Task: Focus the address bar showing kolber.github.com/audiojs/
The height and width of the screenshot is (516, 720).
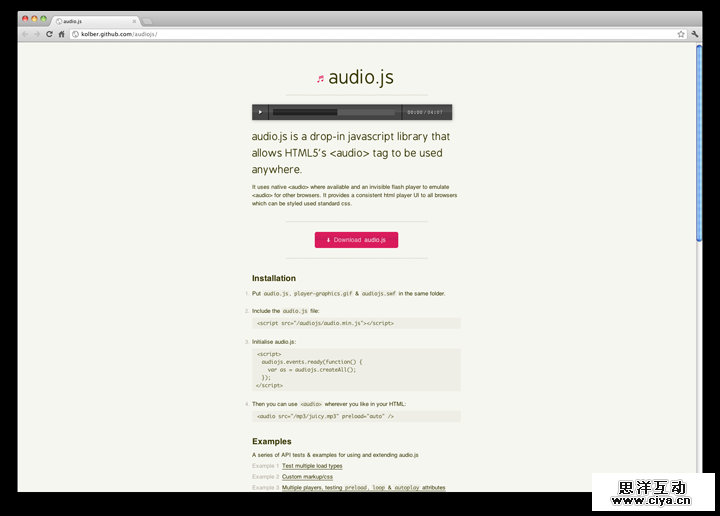Action: (x=378, y=34)
